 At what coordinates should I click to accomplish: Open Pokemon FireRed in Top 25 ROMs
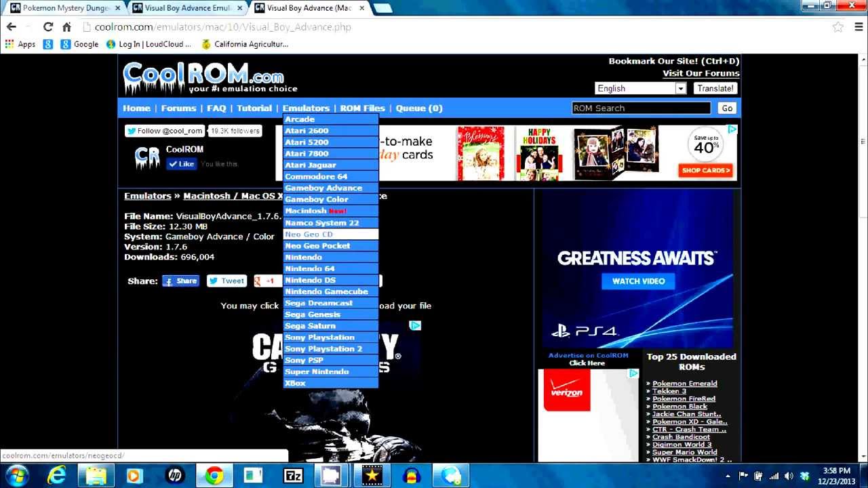coord(684,399)
